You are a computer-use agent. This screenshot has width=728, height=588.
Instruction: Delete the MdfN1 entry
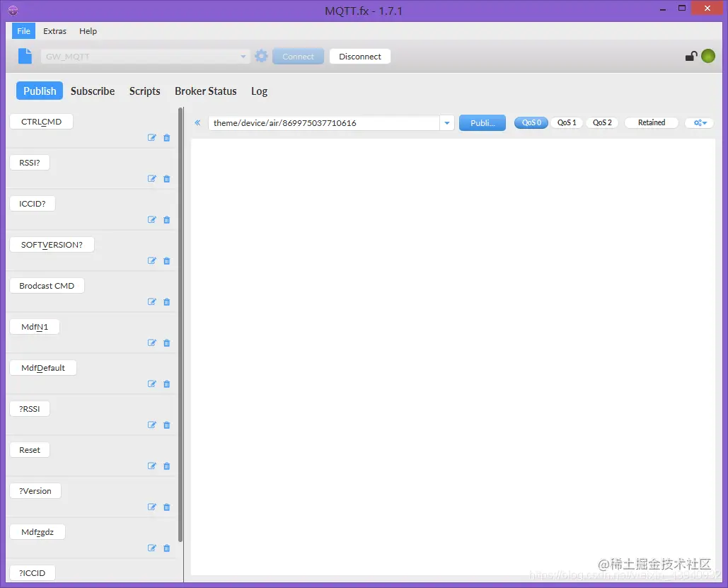(x=167, y=342)
